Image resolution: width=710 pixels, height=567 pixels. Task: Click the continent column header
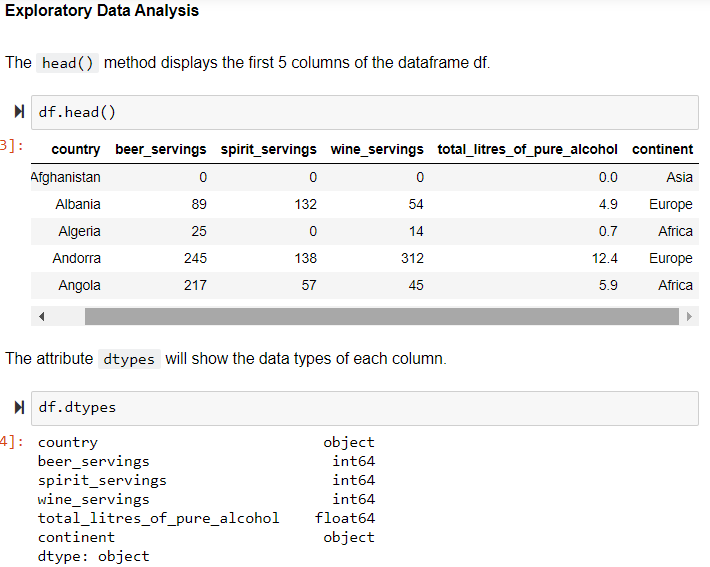coord(662,149)
